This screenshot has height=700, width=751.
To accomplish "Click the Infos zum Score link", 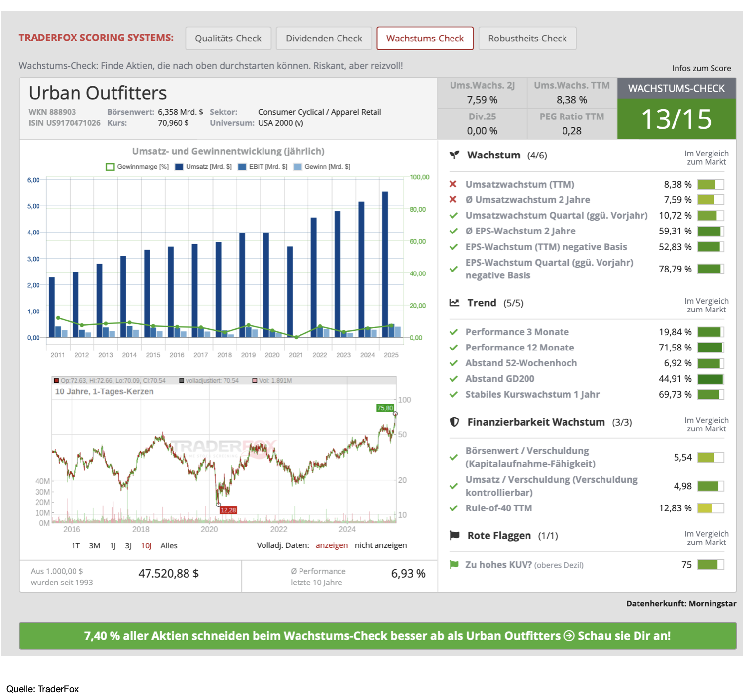I will (x=701, y=68).
